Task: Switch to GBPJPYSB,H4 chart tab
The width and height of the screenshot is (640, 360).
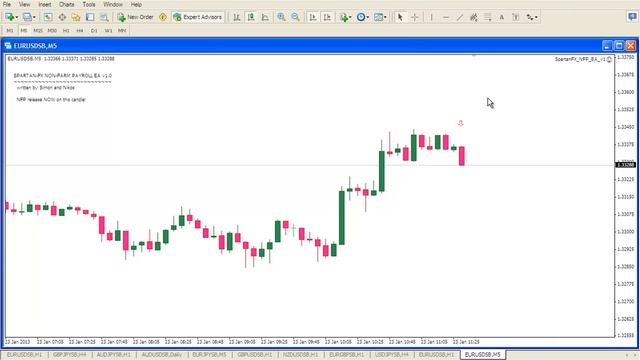Action: 69,355
